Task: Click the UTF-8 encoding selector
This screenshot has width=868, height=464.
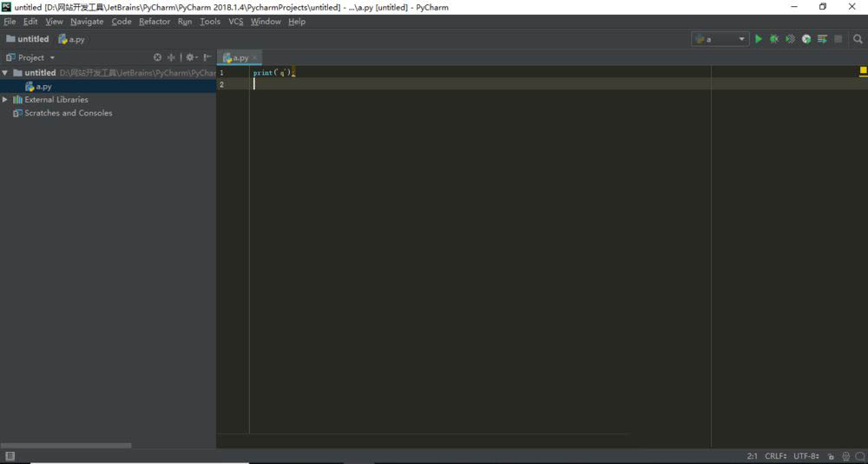Action: (806, 456)
